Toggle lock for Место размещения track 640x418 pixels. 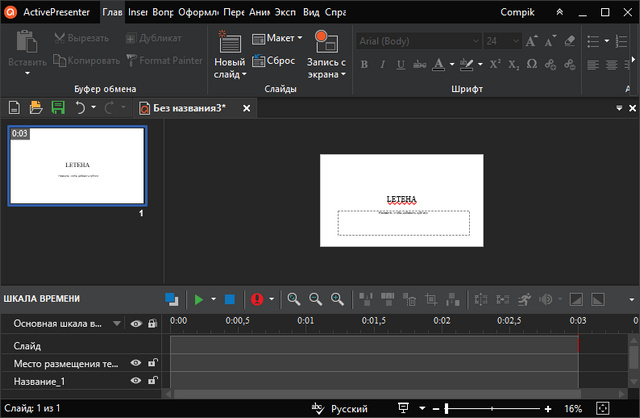(152, 363)
